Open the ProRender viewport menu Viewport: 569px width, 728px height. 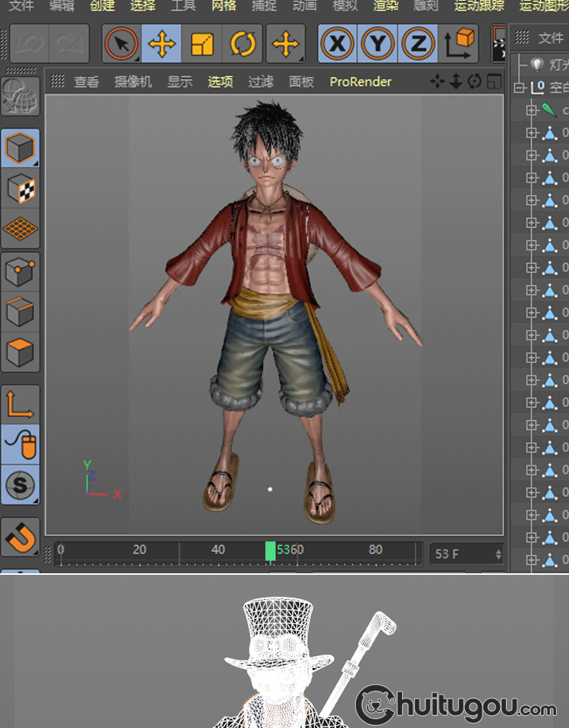(x=360, y=82)
